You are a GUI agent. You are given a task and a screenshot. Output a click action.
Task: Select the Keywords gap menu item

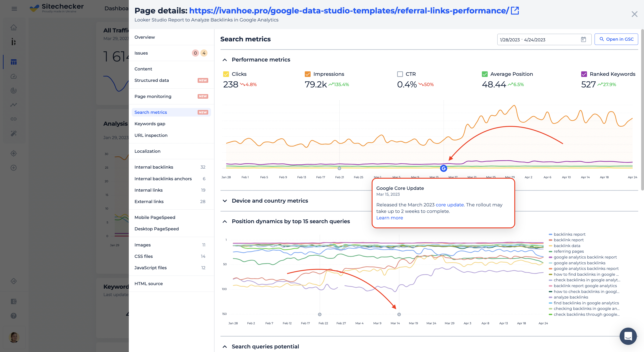click(x=150, y=123)
